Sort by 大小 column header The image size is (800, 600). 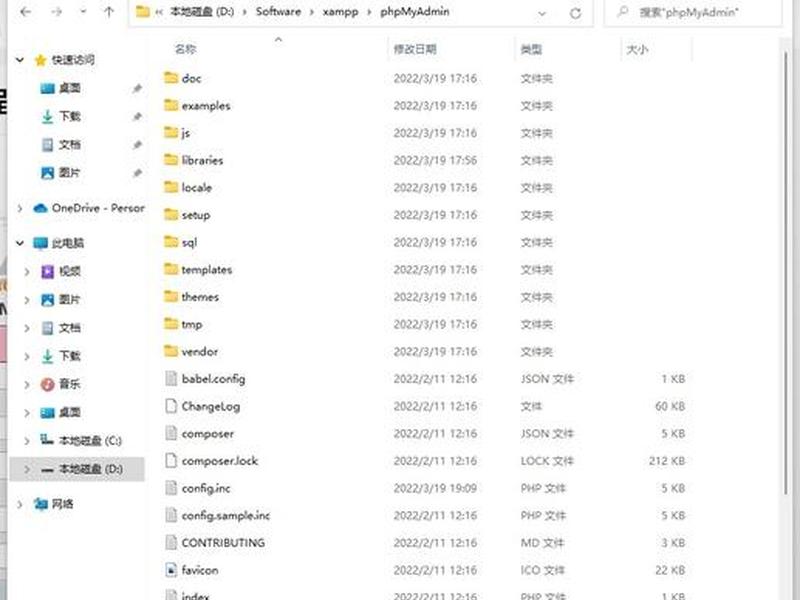point(637,49)
